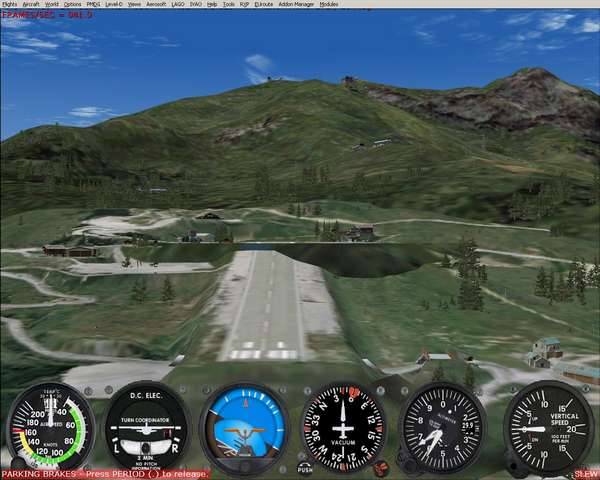The image size is (600, 480).
Task: Open the Help menu
Action: coord(212,4)
